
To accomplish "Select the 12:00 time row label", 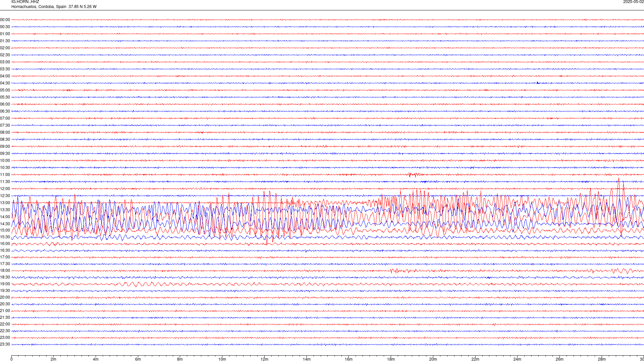I will [x=5, y=189].
